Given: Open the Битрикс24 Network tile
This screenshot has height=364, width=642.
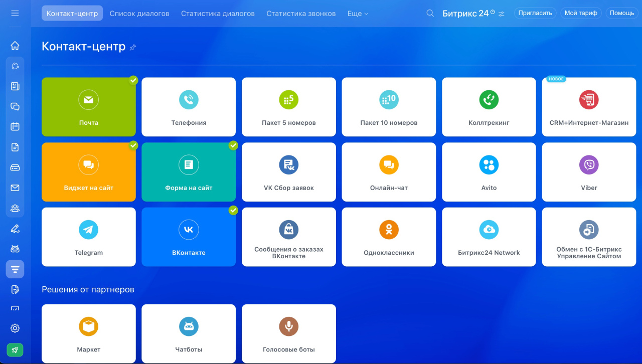Looking at the screenshot, I should point(489,237).
